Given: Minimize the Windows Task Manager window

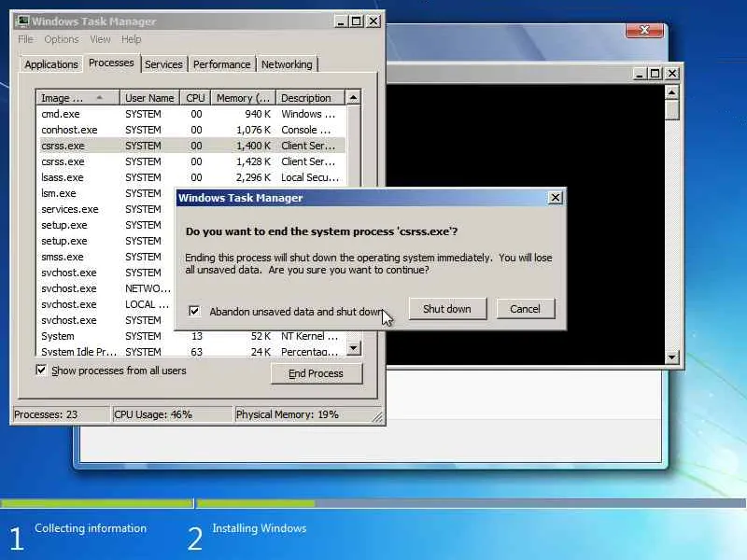Looking at the screenshot, I should 340,21.
